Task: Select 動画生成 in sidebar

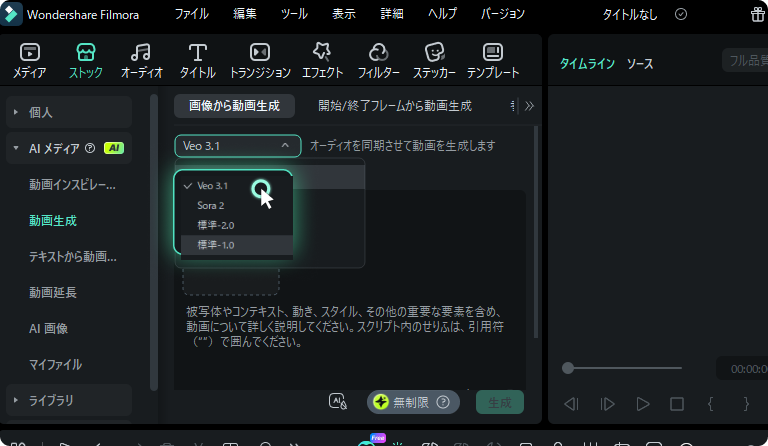Action: pyautogui.click(x=53, y=221)
